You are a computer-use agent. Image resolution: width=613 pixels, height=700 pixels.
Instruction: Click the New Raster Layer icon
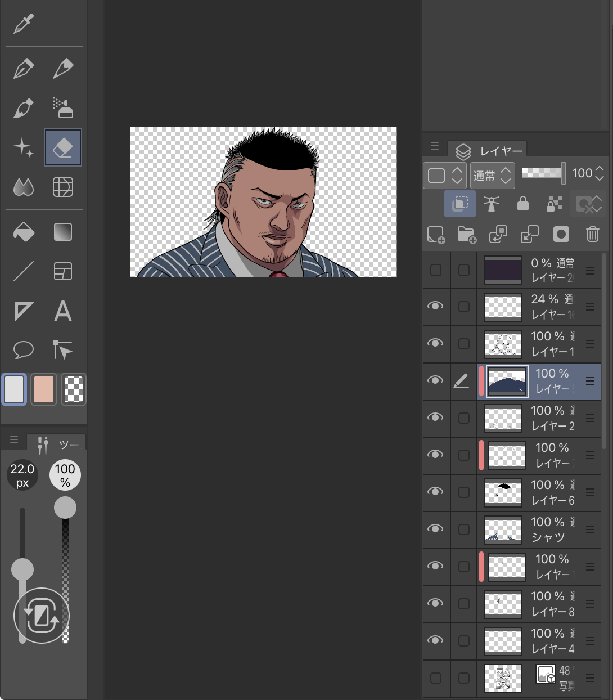pos(436,234)
